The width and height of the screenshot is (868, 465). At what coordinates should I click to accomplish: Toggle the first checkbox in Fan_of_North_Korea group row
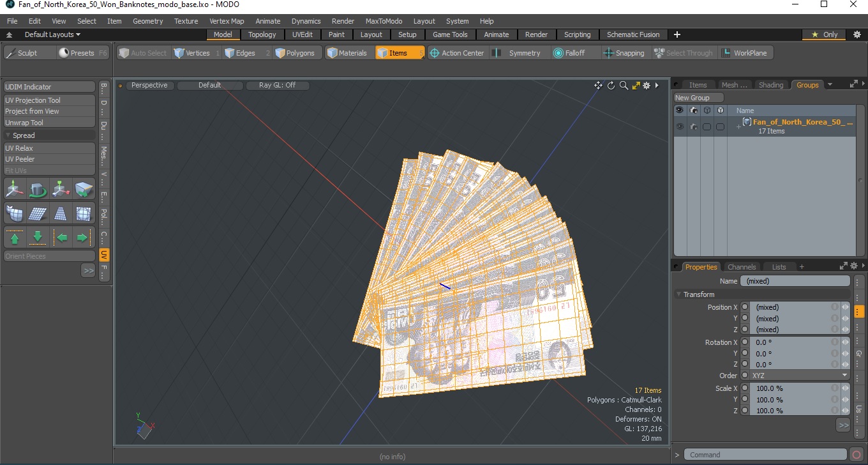[707, 126]
